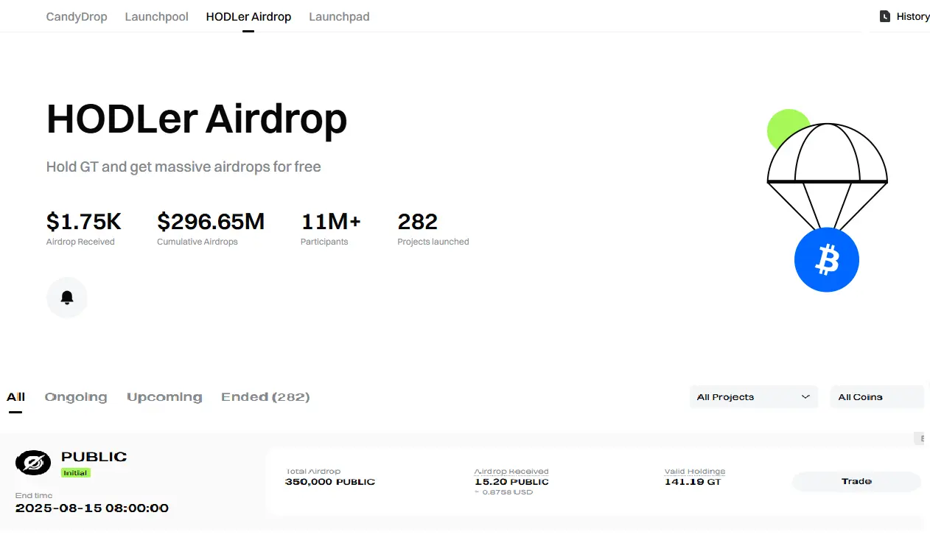The width and height of the screenshot is (930, 560).
Task: Expand the All Projects dropdown
Action: pyautogui.click(x=754, y=396)
